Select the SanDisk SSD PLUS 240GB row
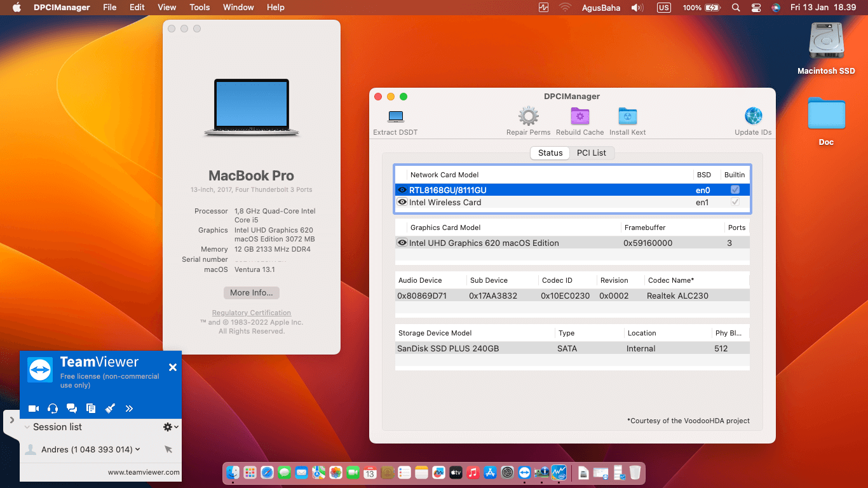 [x=572, y=348]
